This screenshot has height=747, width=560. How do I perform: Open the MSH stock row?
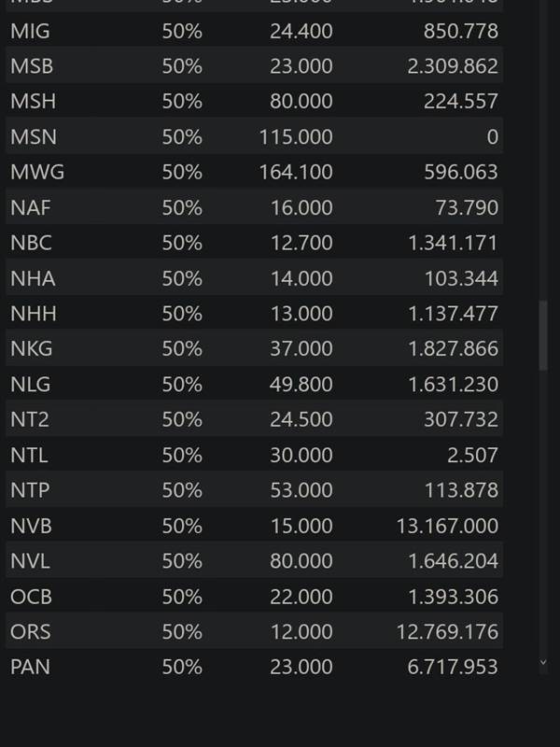click(254, 101)
